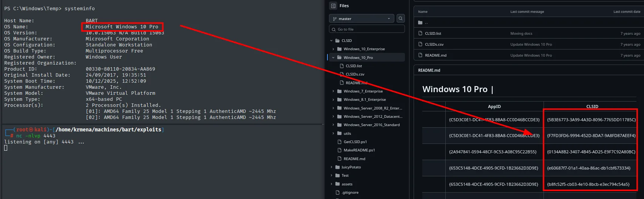The image size is (644, 199).
Task: Select CLSID {F7FD3FD6-9994-452D-8DA7-9A8FD87AEEF4}
Action: [591, 135]
